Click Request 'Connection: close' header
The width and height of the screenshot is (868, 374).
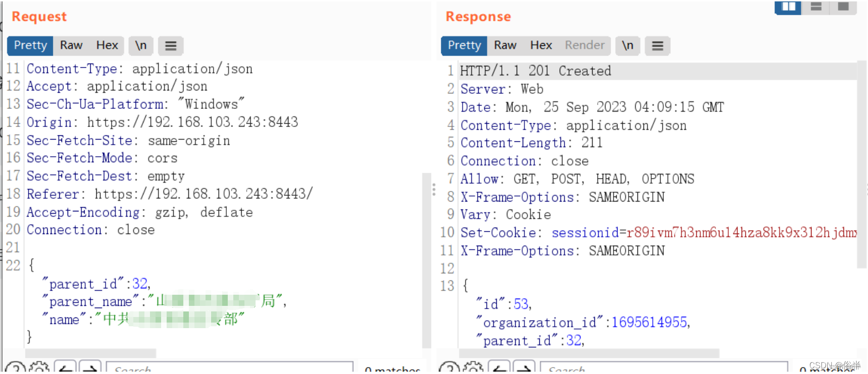(91, 230)
